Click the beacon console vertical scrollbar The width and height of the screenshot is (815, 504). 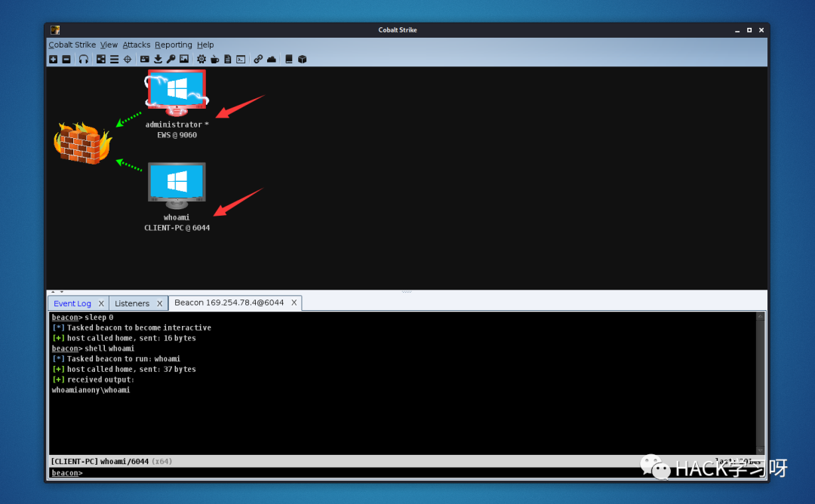coord(761,383)
